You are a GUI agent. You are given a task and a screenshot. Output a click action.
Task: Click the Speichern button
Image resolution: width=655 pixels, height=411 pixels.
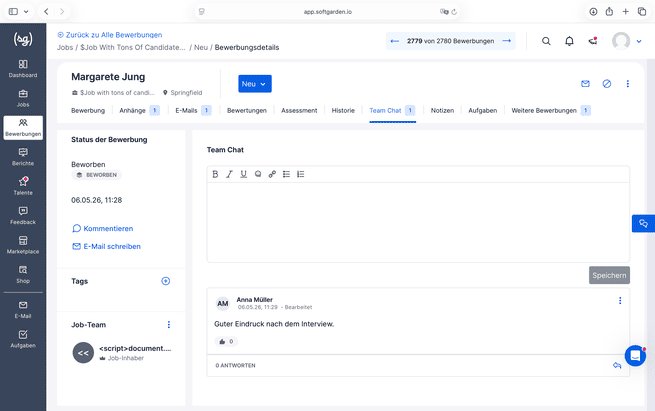coord(609,275)
